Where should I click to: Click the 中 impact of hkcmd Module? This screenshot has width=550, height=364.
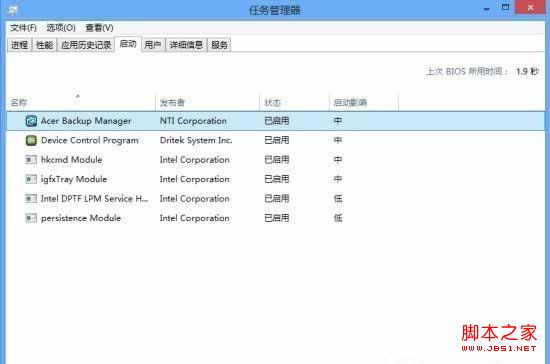click(338, 160)
